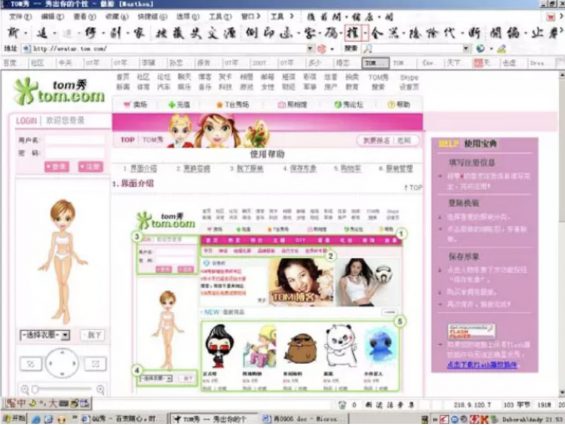Rotate avatar with the up arrow dial
Viewport: 565px width, 425px height.
pyautogui.click(x=62, y=352)
